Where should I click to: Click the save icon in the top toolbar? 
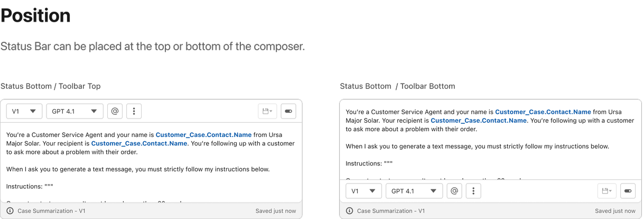267,111
